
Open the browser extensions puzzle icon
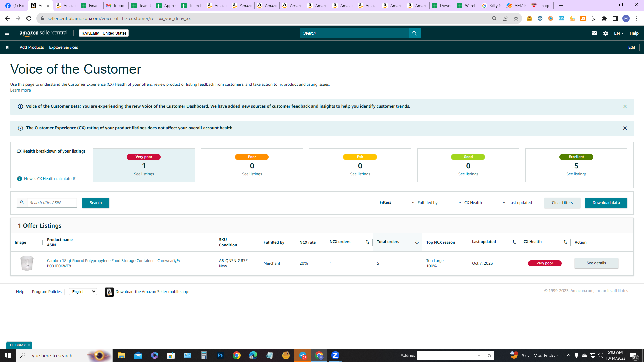point(604,18)
